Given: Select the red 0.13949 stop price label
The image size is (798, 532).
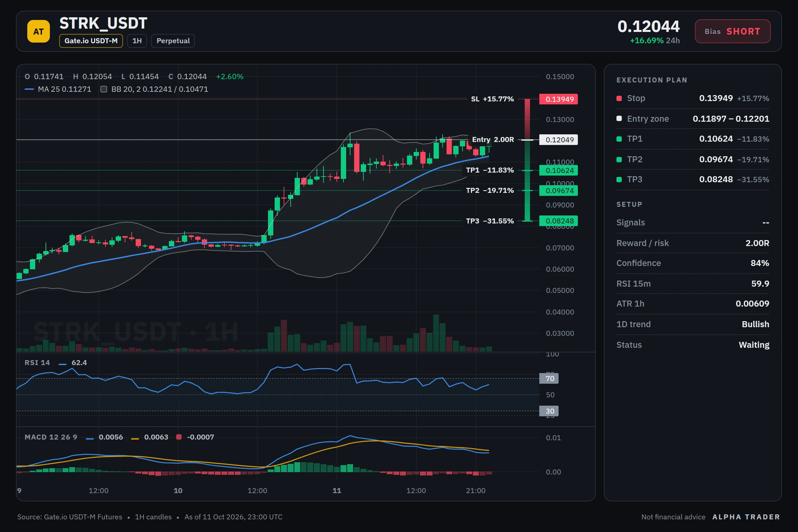Looking at the screenshot, I should pos(559,99).
